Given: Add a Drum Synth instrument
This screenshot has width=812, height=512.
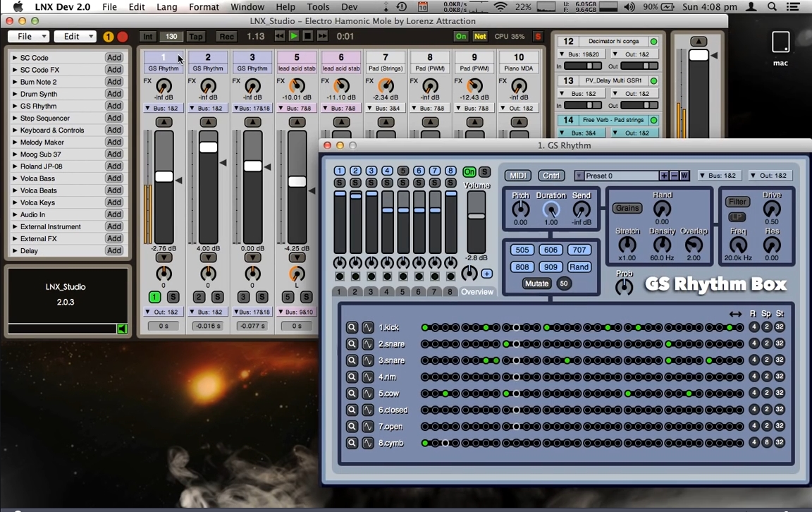Looking at the screenshot, I should [114, 94].
